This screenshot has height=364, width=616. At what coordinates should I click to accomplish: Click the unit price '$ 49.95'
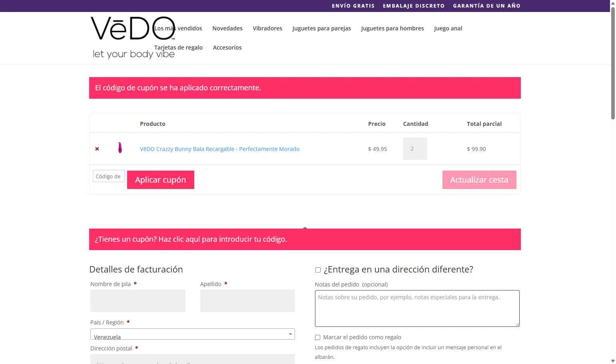point(377,149)
